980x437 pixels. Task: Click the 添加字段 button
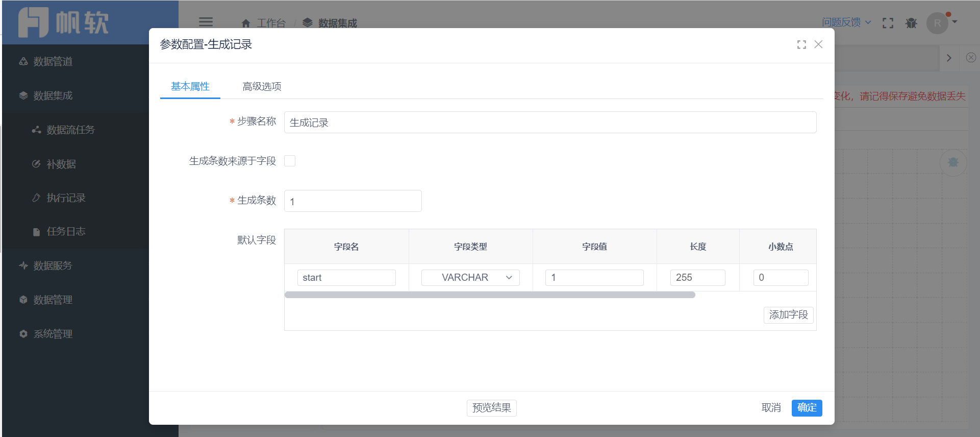788,314
